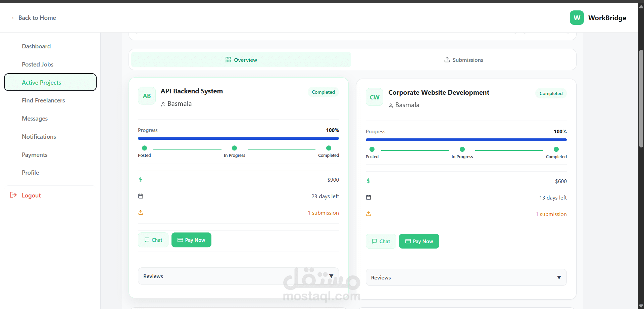Switch to the Overview tab

[x=241, y=60]
